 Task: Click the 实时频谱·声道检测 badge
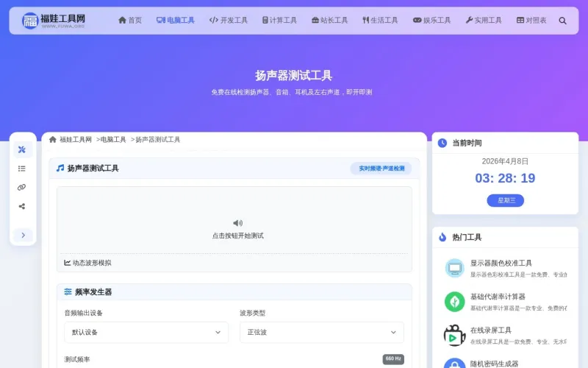[381, 169]
